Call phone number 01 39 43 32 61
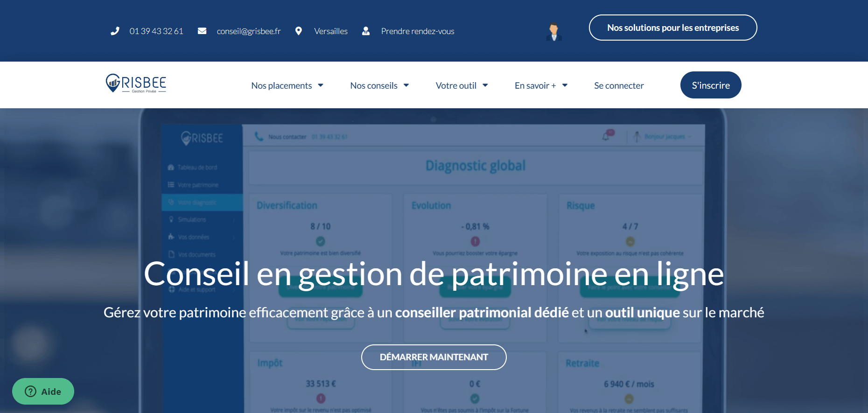868x413 pixels. (x=156, y=31)
